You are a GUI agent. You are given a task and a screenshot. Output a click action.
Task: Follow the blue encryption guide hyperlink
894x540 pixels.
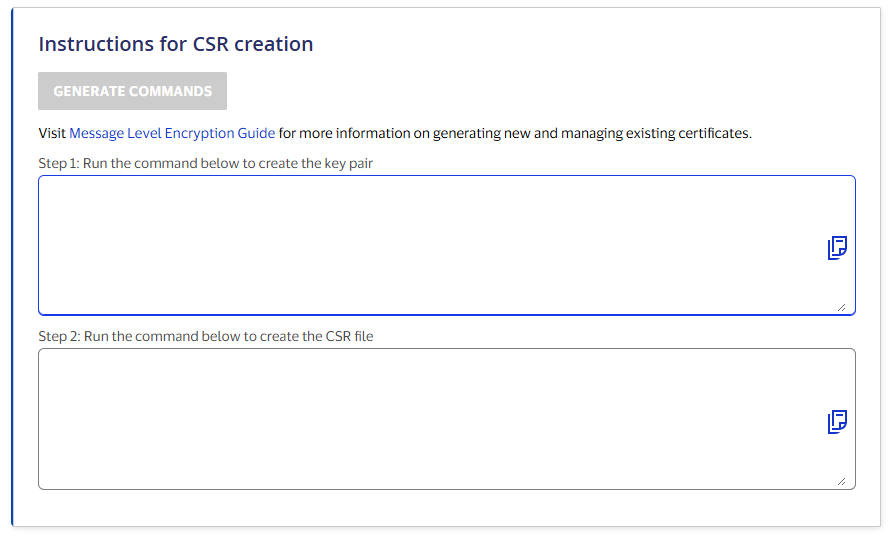tap(172, 133)
